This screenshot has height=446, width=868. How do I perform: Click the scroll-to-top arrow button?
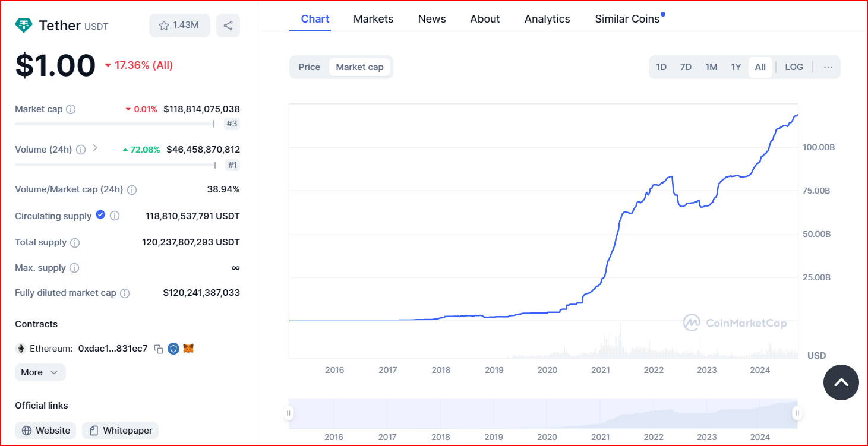[841, 382]
